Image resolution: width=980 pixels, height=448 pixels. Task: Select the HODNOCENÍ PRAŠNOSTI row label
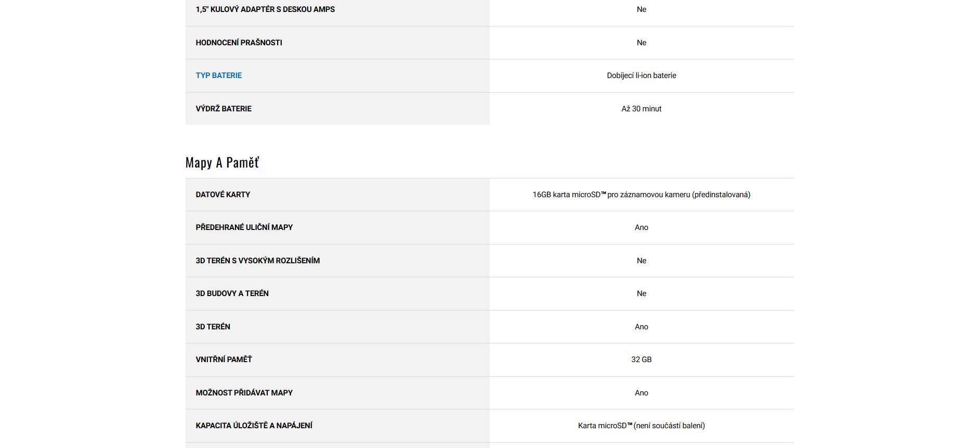pyautogui.click(x=239, y=43)
